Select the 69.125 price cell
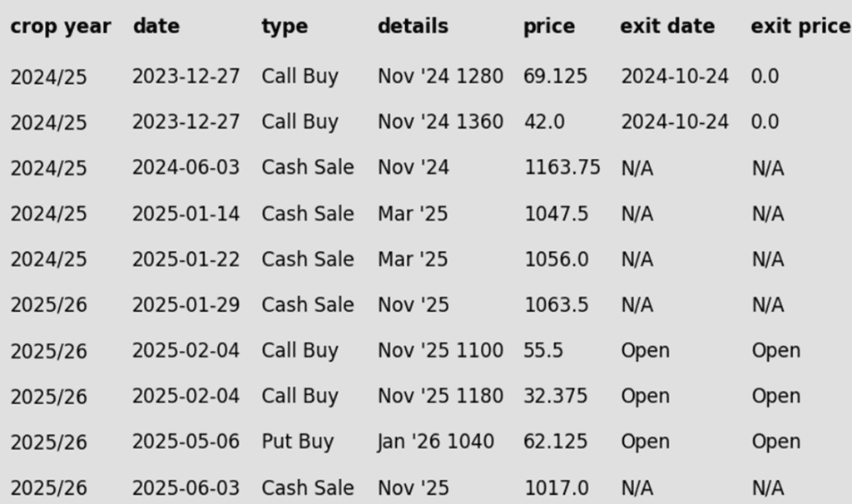Image resolution: width=852 pixels, height=504 pixels. [x=555, y=76]
